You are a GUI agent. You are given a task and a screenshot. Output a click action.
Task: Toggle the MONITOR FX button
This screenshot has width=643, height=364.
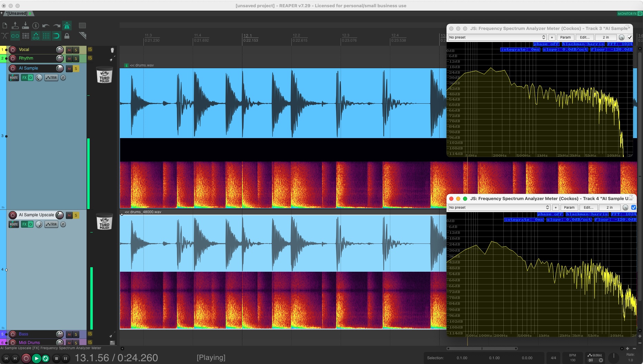coord(630,14)
